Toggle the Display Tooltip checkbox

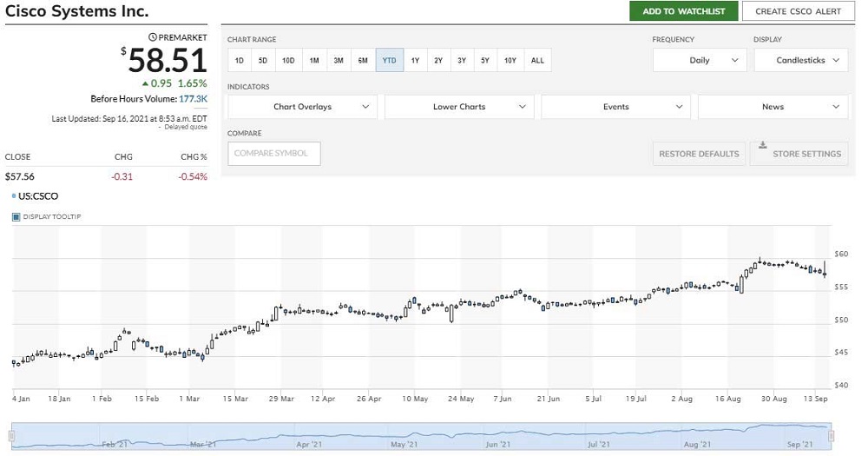[16, 216]
